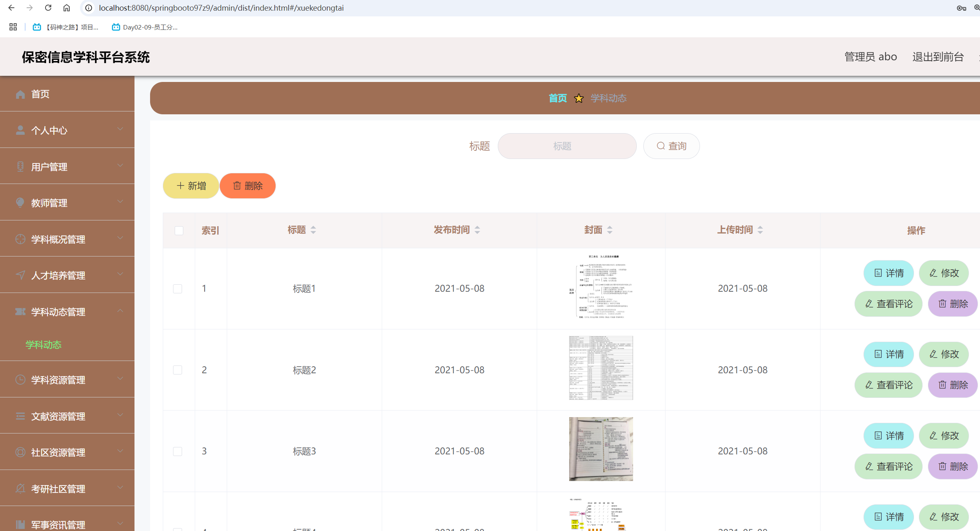Sort the table by 发布时间 ascending arrow
This screenshot has height=531, width=980.
pos(477,227)
